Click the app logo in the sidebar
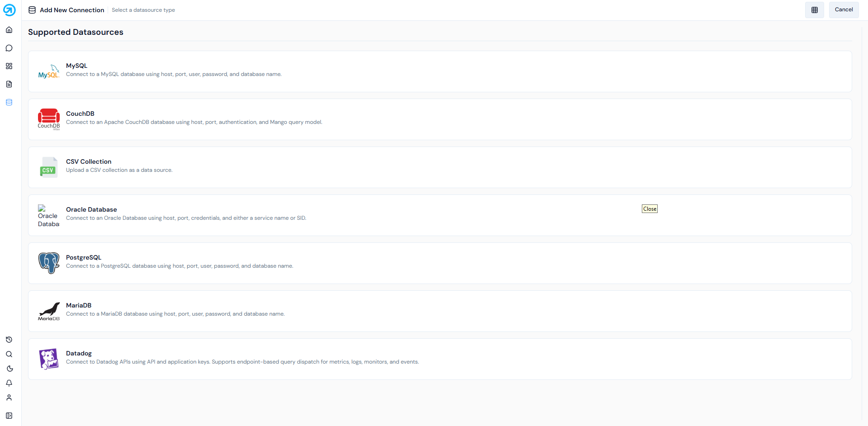The image size is (868, 426). (9, 9)
